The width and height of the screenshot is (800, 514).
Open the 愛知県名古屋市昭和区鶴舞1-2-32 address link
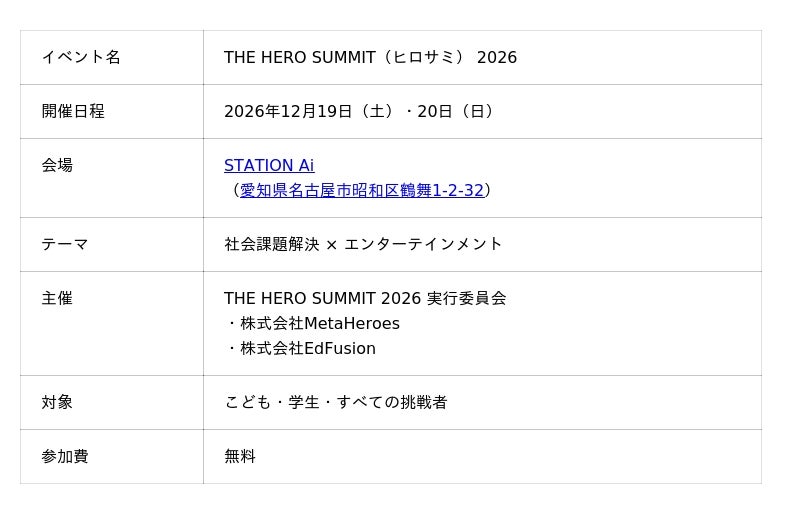pyautogui.click(x=361, y=191)
